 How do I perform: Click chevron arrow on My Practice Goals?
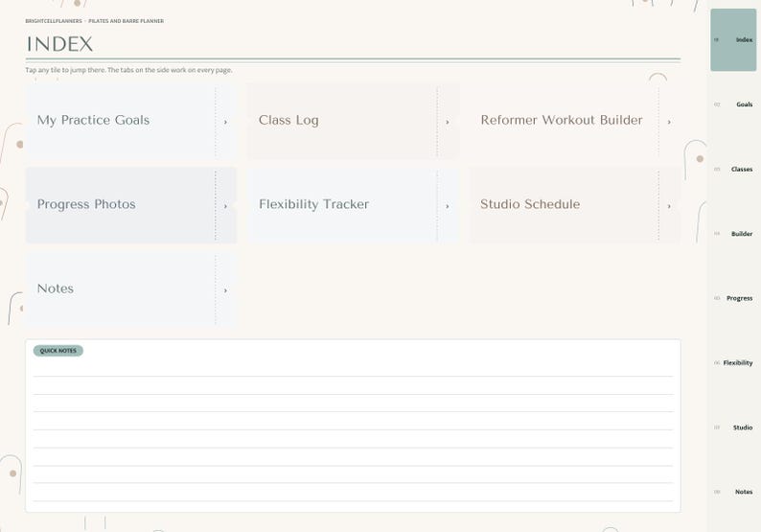(x=225, y=122)
